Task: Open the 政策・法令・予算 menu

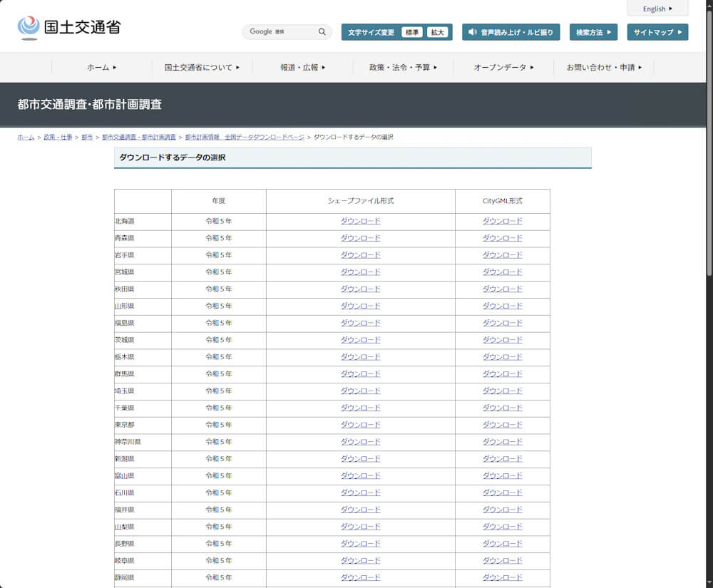Action: 404,68
